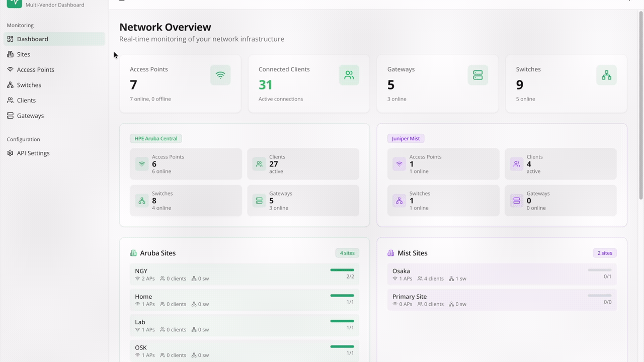This screenshot has width=644, height=362.
Task: Click the purple wifi icon under Juniper Mist
Action: click(x=399, y=164)
